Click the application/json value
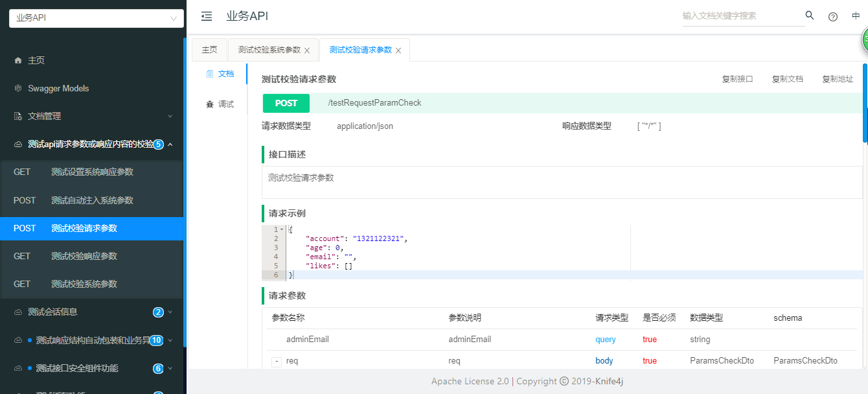The image size is (868, 394). pyautogui.click(x=365, y=126)
